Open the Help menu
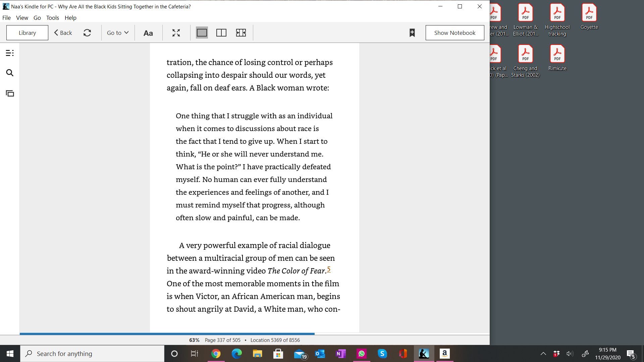Viewport: 644px width, 362px height. tap(70, 18)
